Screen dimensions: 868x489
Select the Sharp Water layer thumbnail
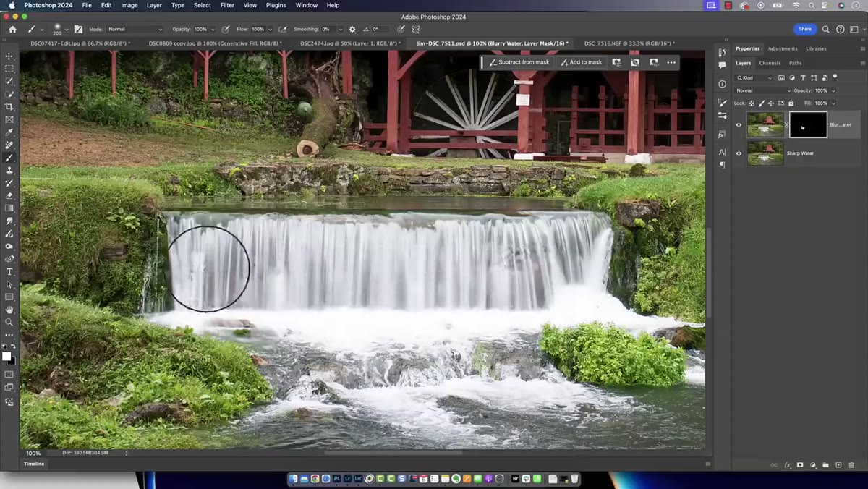point(765,153)
